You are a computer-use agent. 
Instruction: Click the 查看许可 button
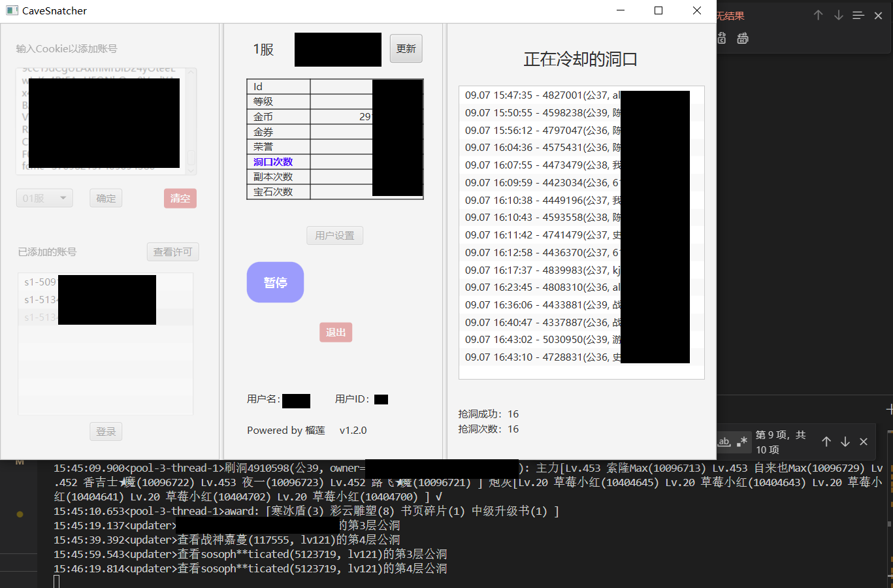click(x=172, y=252)
